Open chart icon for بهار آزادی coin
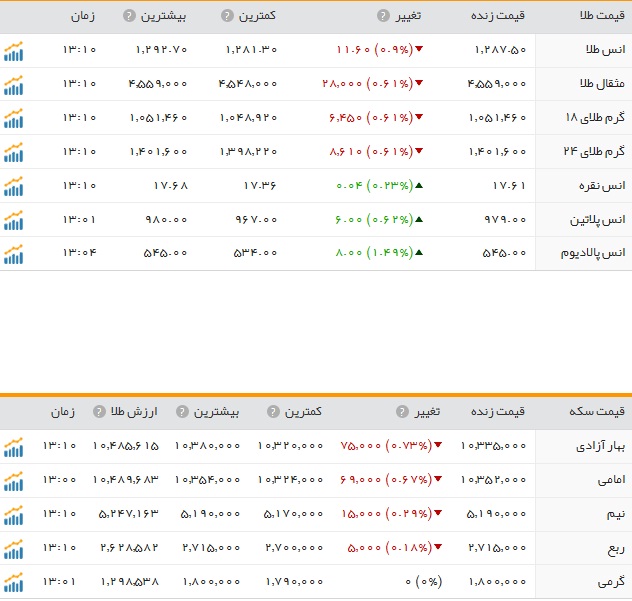 (14, 447)
